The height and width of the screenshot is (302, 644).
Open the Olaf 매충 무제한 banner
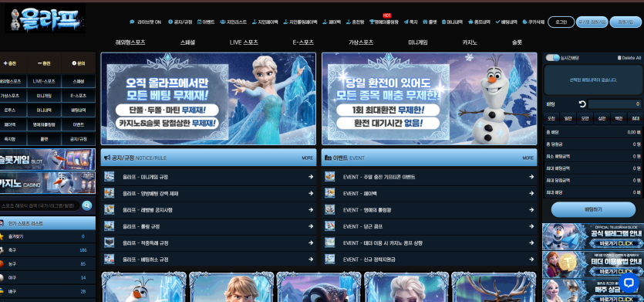pos(429,99)
